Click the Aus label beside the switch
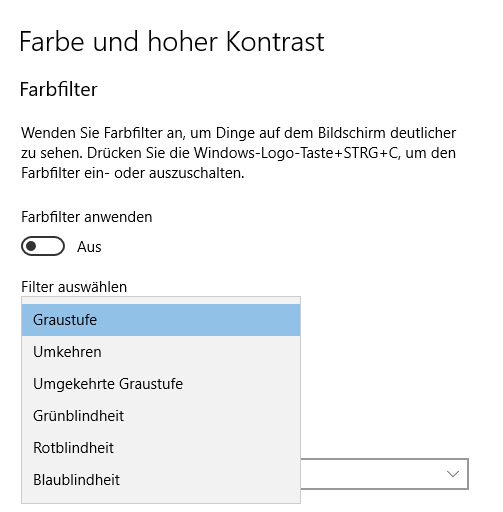The width and height of the screenshot is (503, 512). 89,247
